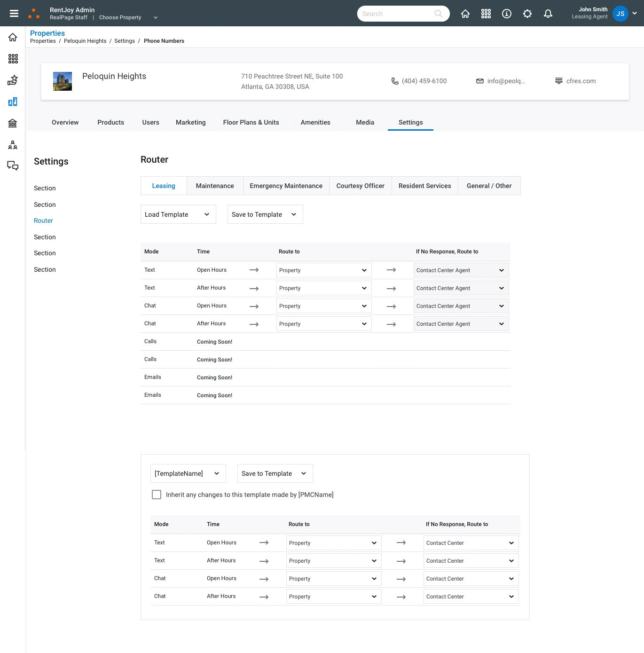Click the JS user avatar

pyautogui.click(x=620, y=14)
